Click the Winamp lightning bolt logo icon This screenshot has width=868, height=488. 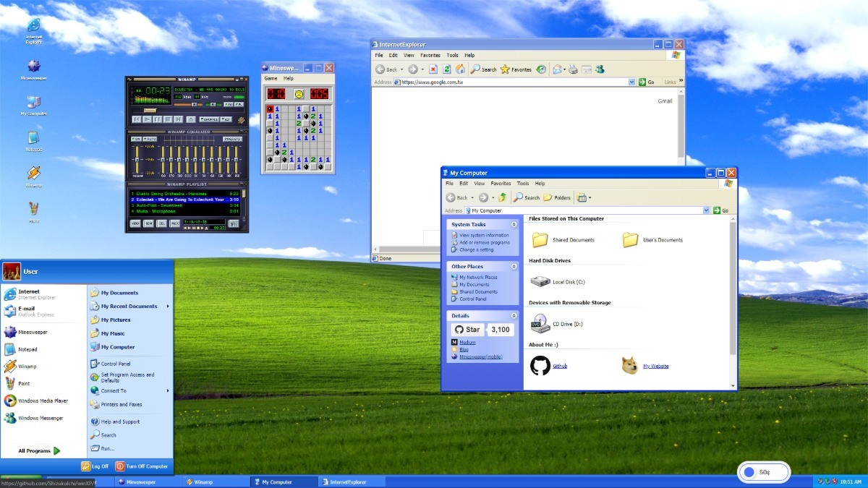point(242,120)
